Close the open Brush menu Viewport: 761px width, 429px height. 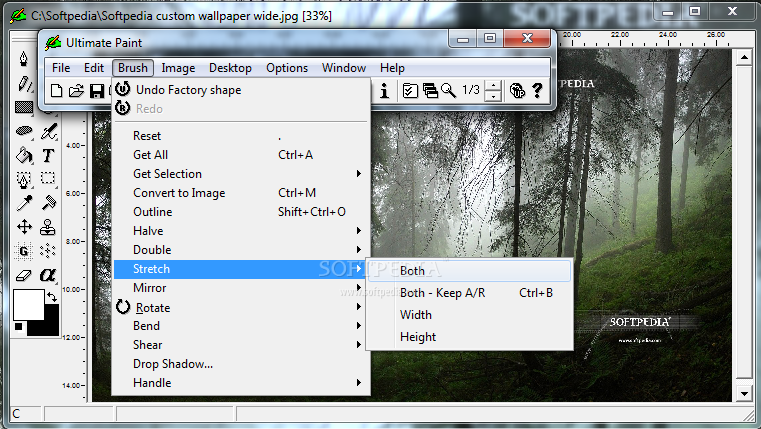pyautogui.click(x=132, y=68)
